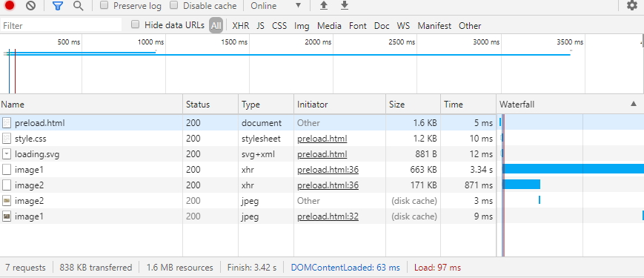644x278 pixels.
Task: Filter requests by Other type
Action: coord(470,25)
